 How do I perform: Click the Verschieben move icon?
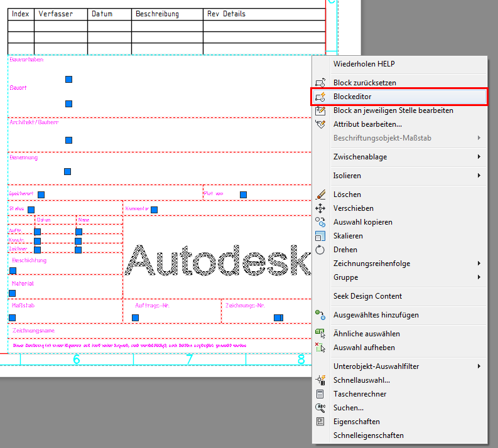click(x=320, y=208)
